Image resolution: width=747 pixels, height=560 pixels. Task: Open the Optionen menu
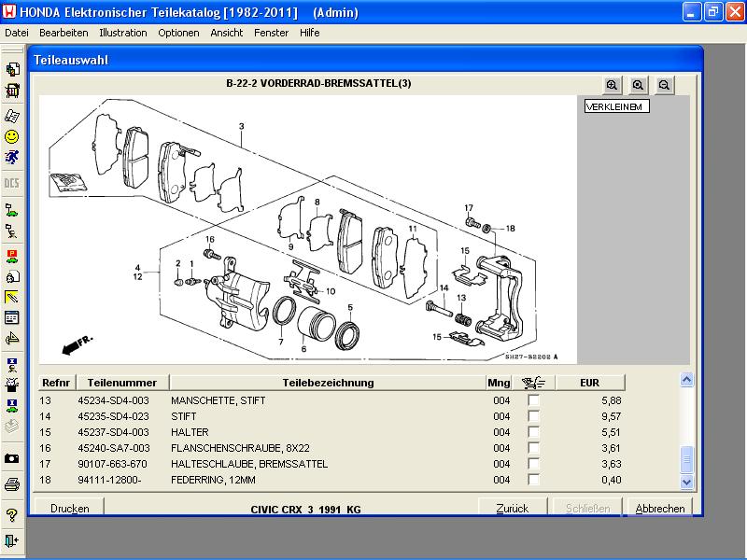coord(178,33)
